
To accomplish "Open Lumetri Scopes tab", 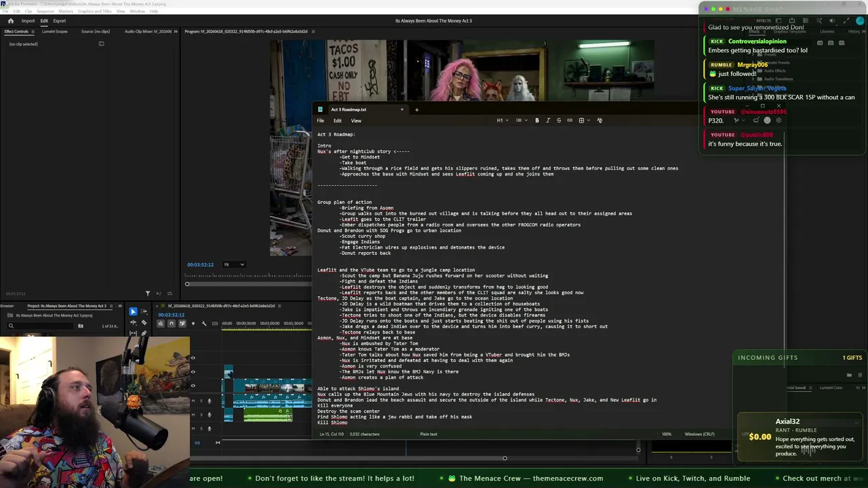I will click(x=55, y=32).
